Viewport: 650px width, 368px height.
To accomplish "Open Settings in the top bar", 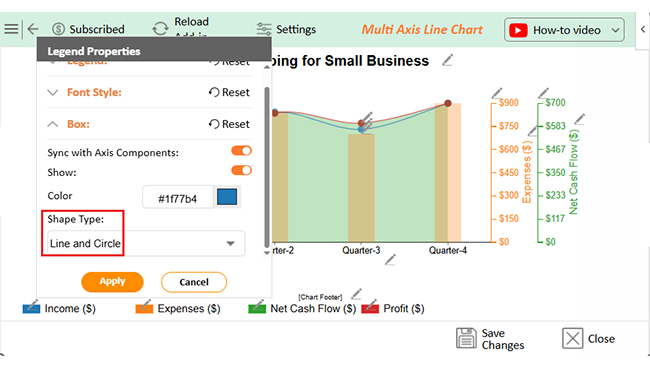I will tap(286, 29).
